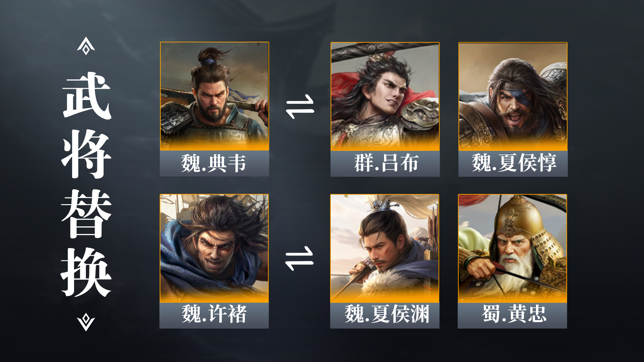
Task: Select the 群.吕布 portrait
Action: [x=385, y=96]
